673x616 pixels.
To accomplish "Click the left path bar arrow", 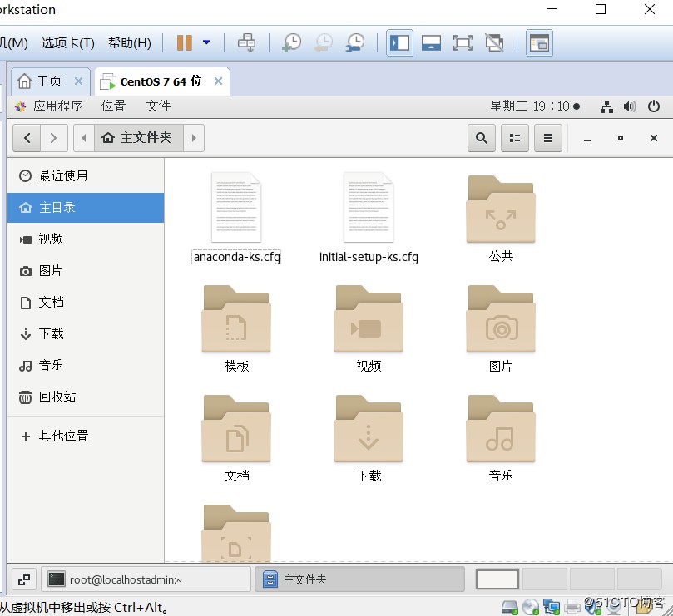I will [x=84, y=138].
